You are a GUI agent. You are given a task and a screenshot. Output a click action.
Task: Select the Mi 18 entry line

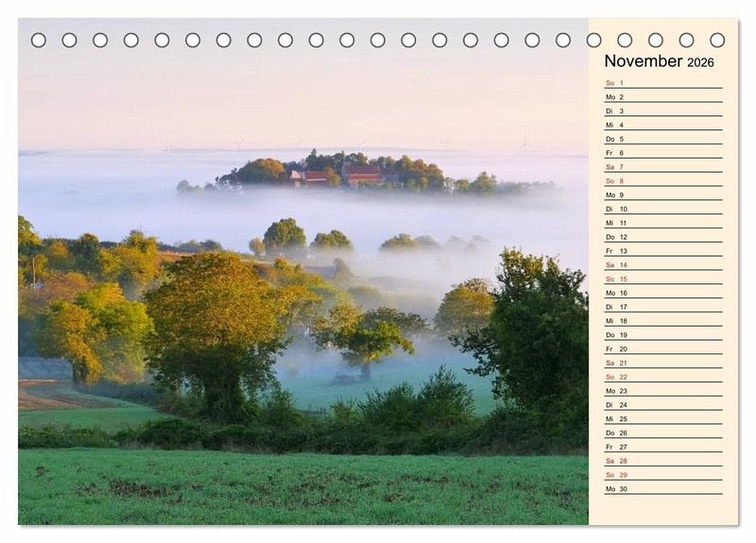tap(662, 321)
